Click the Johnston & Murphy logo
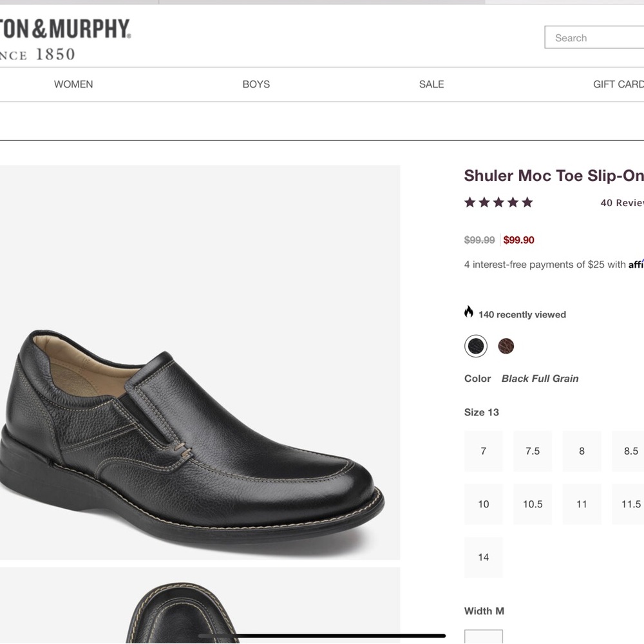644x644 pixels. point(64,37)
